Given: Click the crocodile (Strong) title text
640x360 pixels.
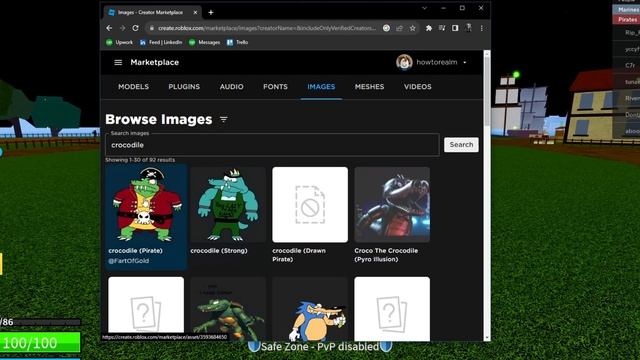Looking at the screenshot, I should coord(219,251).
